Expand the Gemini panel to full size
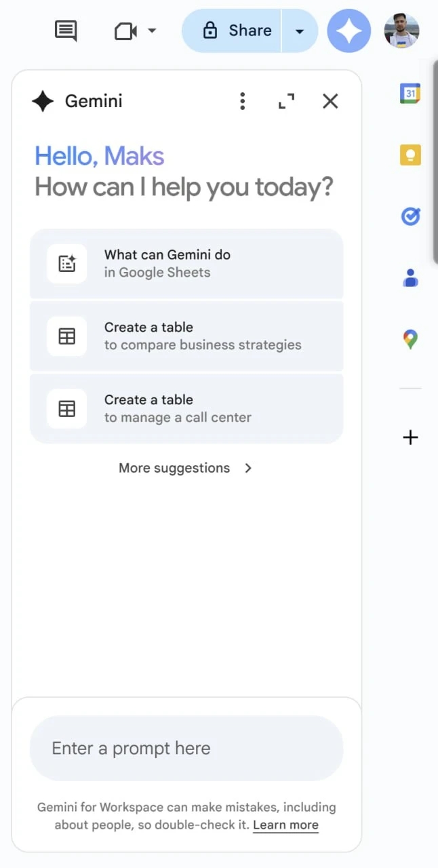438x868 pixels. [287, 102]
